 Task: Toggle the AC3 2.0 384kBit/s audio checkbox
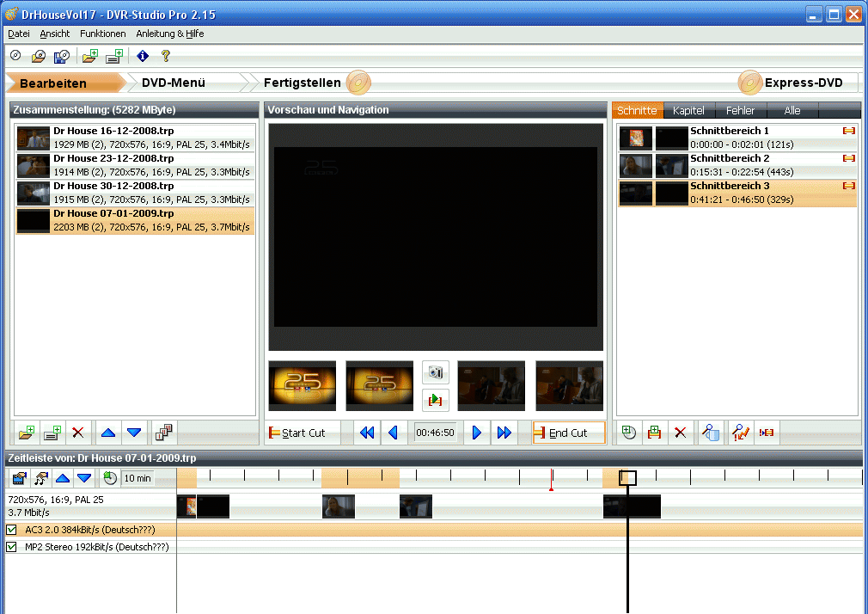(12, 530)
